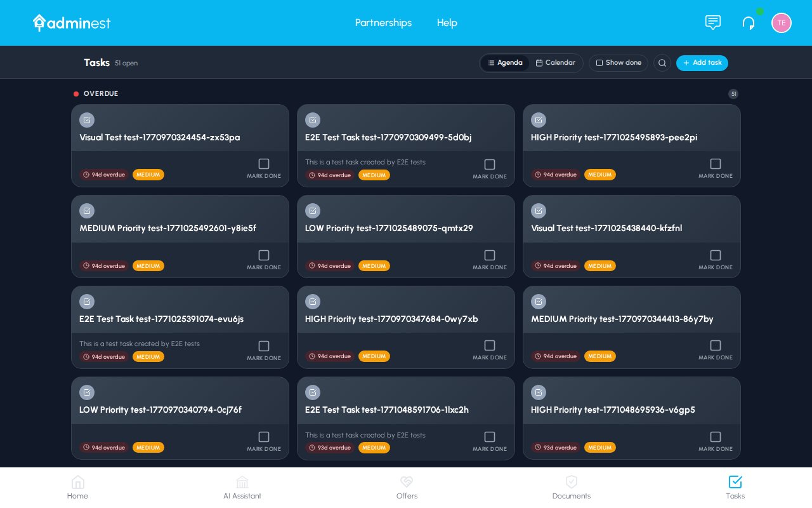Click the search tasks icon
The height and width of the screenshot is (508, 812).
click(x=662, y=63)
